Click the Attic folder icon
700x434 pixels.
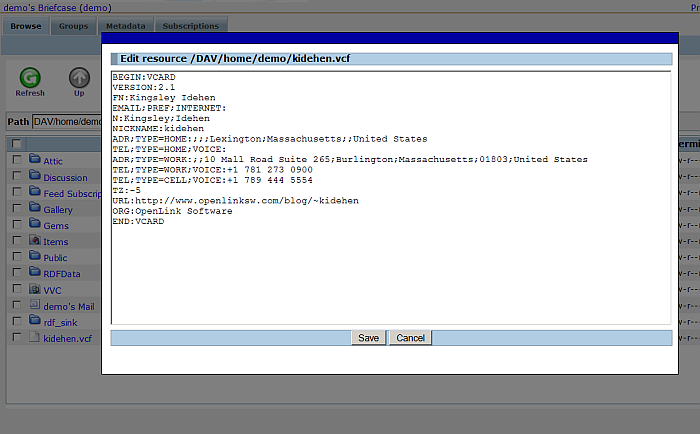34,160
